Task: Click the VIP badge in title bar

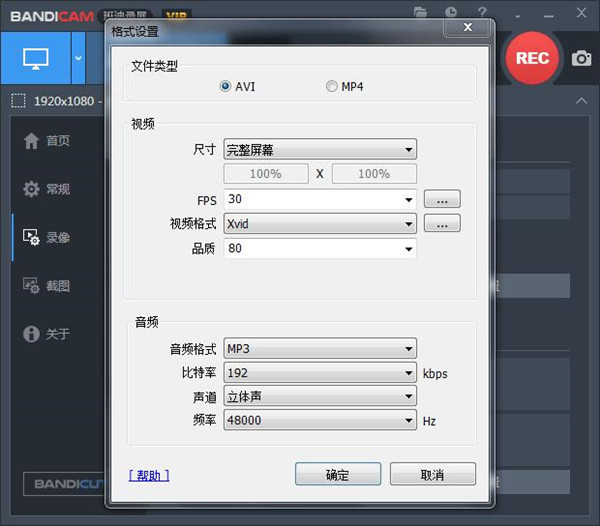Action: tap(176, 15)
